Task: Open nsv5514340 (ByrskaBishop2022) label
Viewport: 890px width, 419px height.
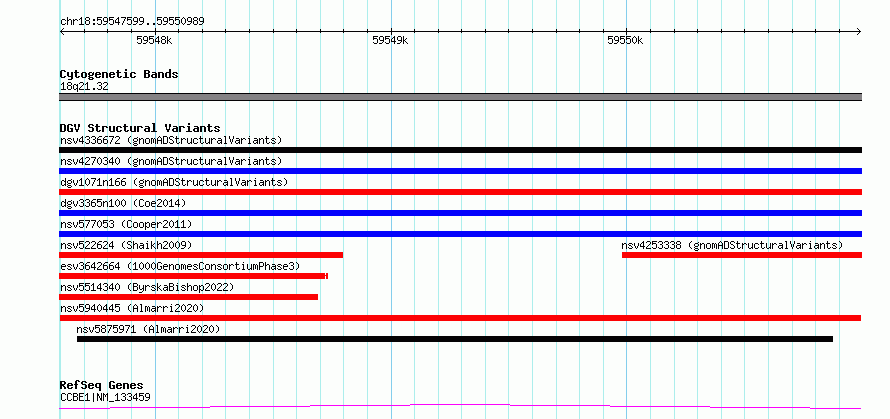Action: coord(147,287)
